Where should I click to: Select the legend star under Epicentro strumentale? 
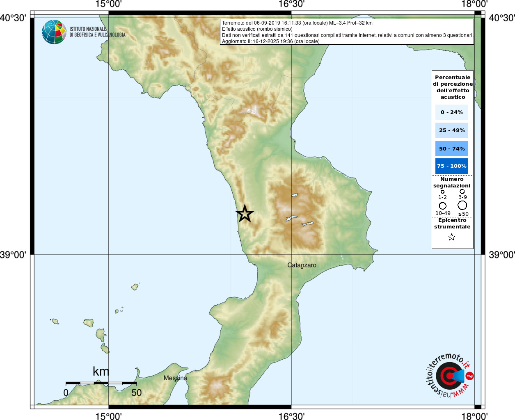[452, 237]
